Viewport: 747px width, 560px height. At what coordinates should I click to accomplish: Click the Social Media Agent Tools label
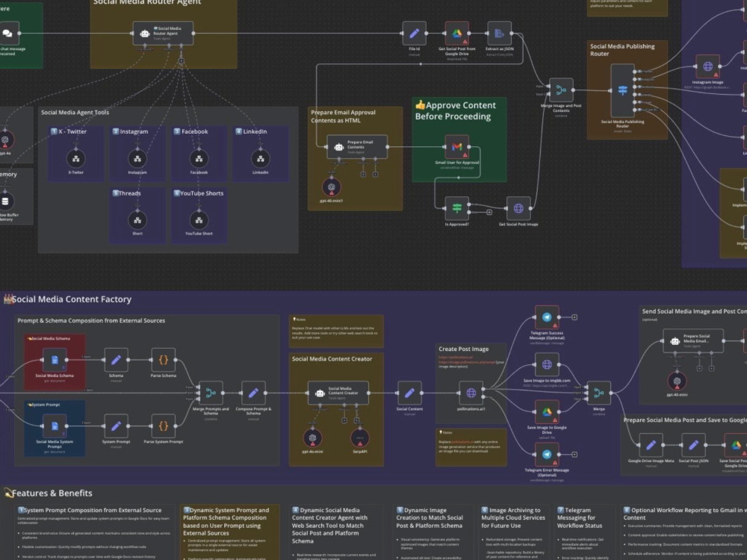tap(75, 113)
